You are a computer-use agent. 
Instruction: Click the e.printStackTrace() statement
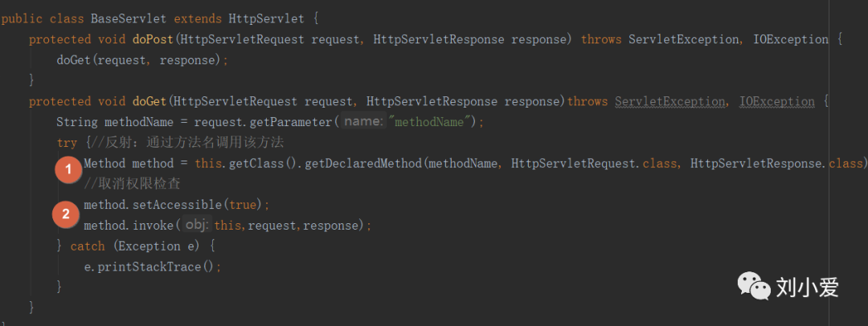(152, 267)
